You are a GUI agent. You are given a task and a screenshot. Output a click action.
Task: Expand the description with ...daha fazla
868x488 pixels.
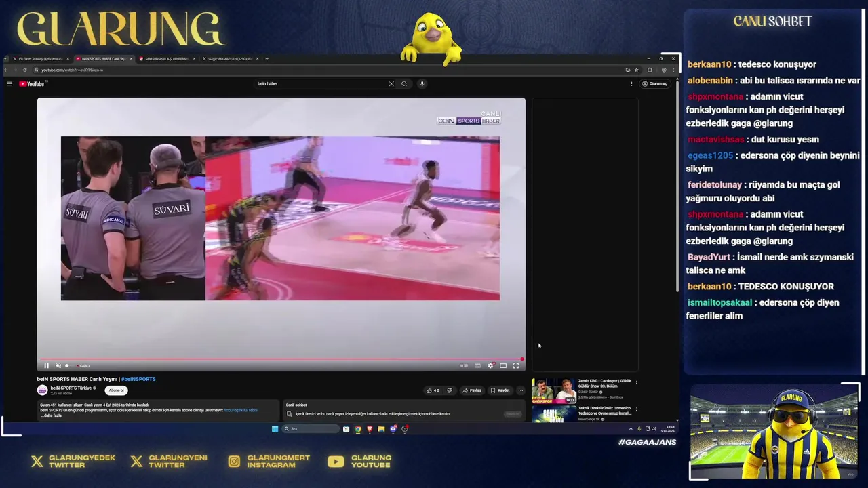click(51, 415)
